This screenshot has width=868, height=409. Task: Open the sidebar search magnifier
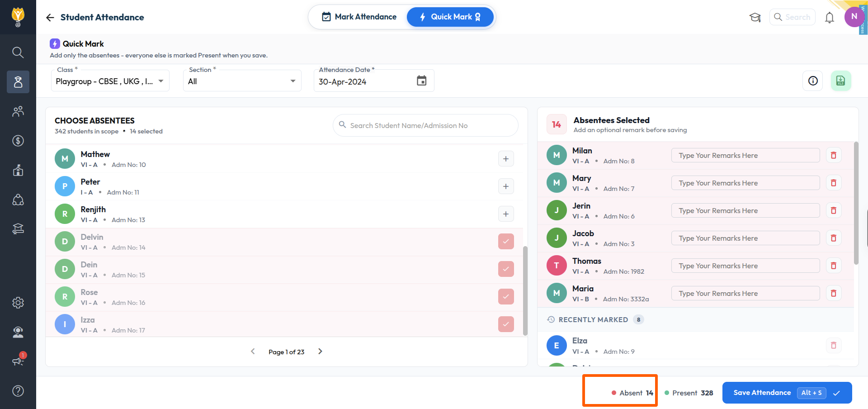pyautogui.click(x=18, y=52)
